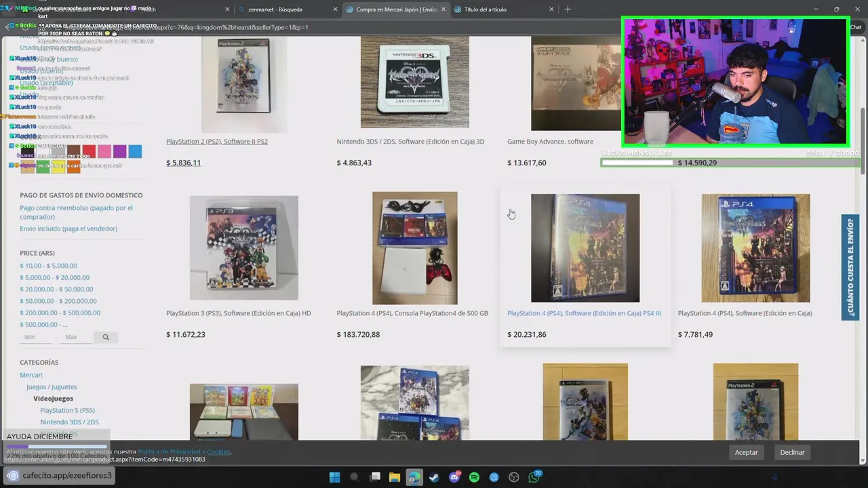This screenshot has width=868, height=488.
Task: Click the Max price input field
Action: click(76, 337)
